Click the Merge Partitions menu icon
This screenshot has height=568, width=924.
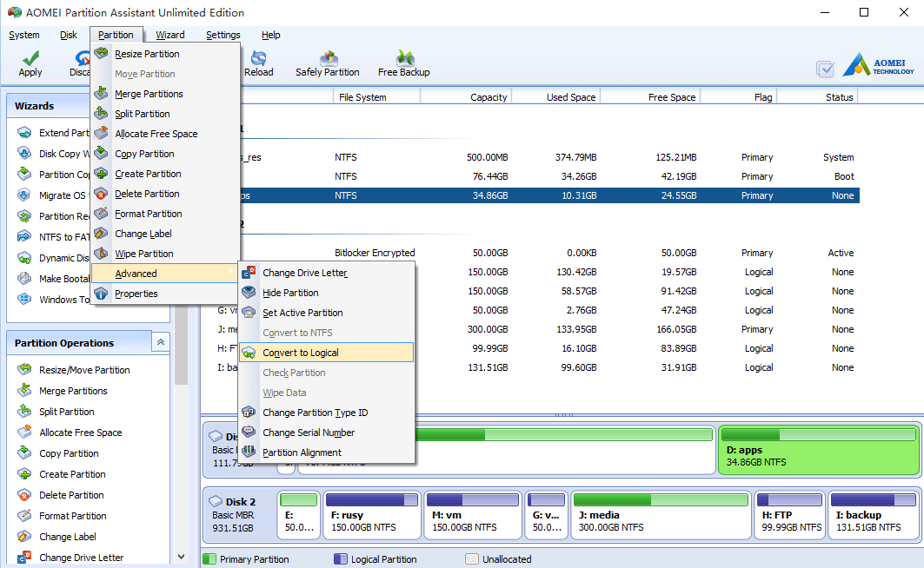102,93
